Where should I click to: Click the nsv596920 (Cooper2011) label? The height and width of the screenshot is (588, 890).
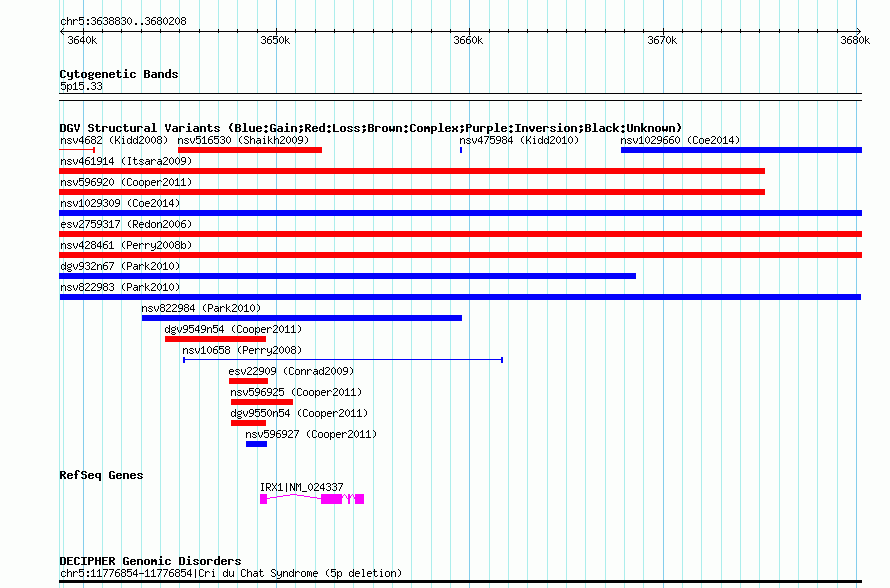click(x=126, y=182)
